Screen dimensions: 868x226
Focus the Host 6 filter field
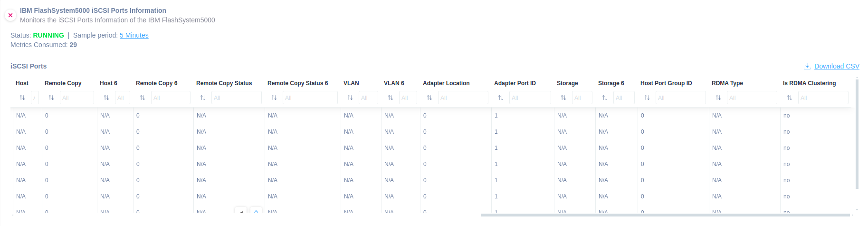[x=123, y=98]
